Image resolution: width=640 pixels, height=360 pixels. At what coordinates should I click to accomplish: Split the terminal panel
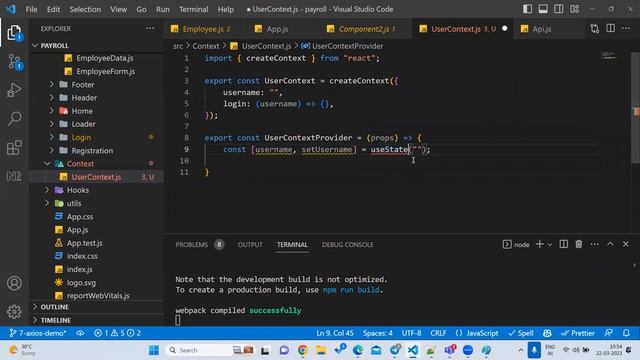click(564, 244)
